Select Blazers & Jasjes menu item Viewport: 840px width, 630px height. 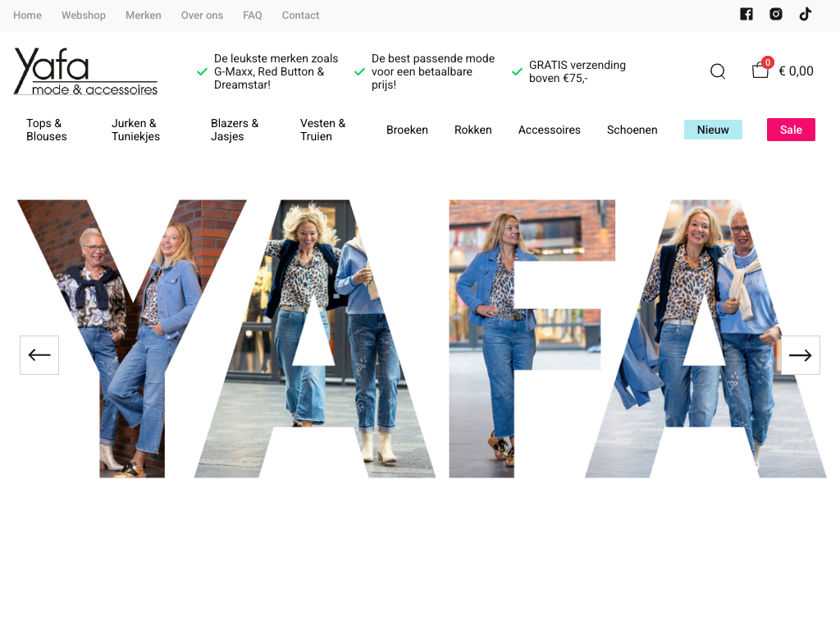pyautogui.click(x=234, y=130)
